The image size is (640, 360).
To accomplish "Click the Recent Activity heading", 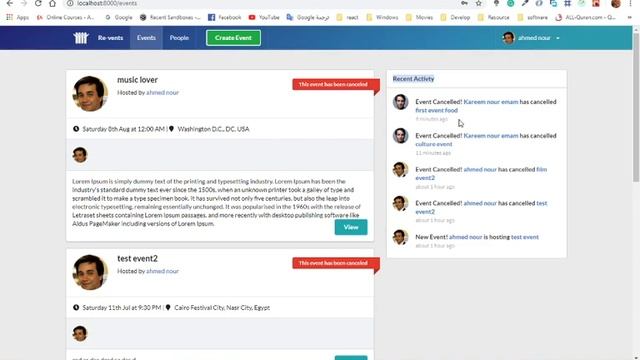I will 413,79.
